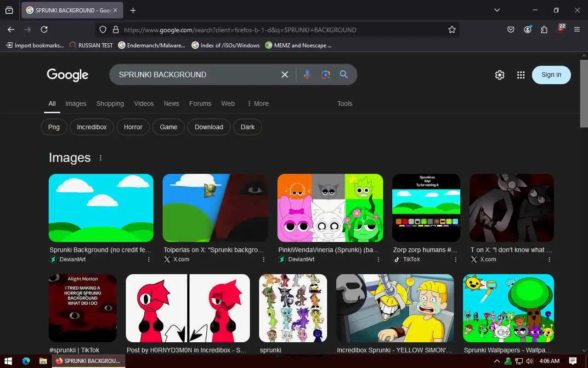
Task: Switch to the News results tab
Action: [171, 103]
